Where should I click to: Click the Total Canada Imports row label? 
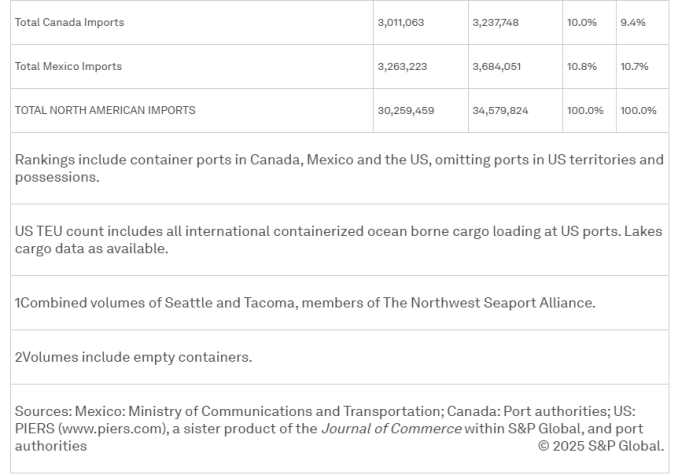coord(69,22)
